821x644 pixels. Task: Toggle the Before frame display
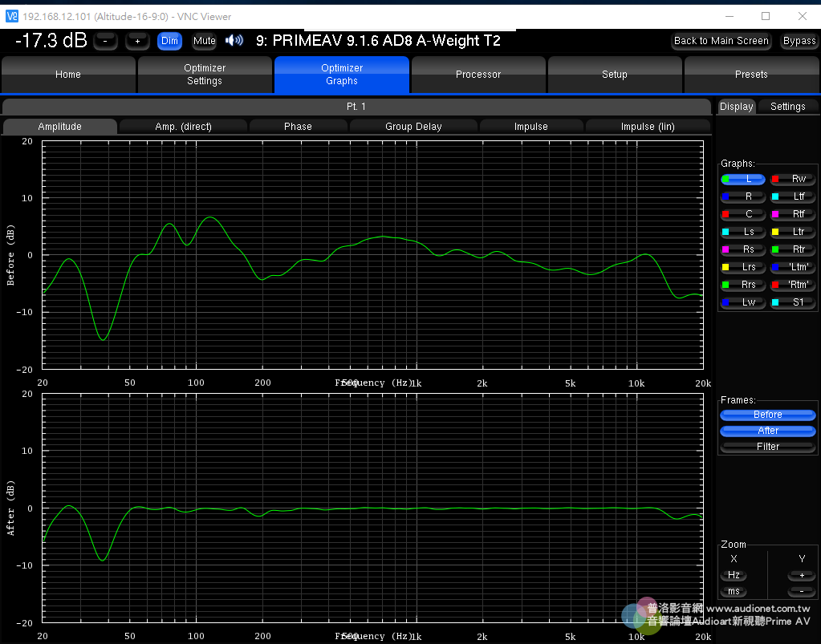coord(767,415)
